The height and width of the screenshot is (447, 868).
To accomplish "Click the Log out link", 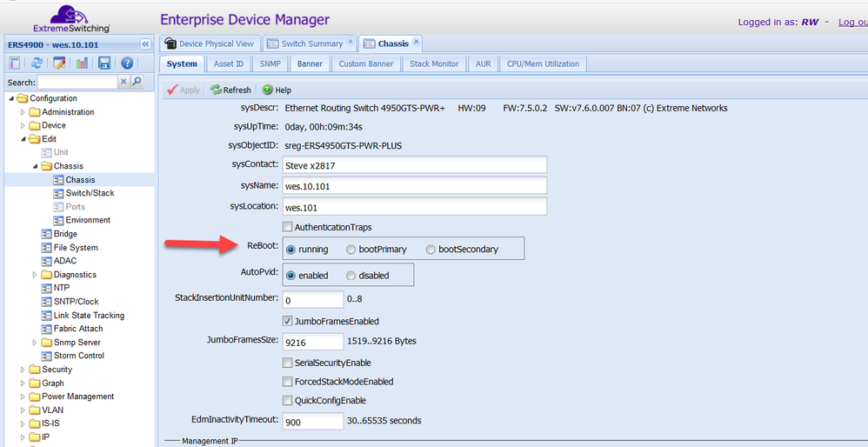I will coord(852,22).
